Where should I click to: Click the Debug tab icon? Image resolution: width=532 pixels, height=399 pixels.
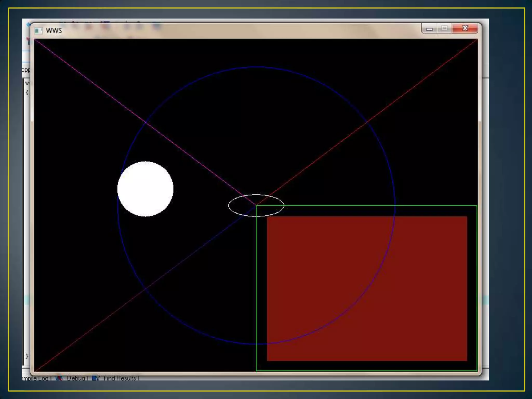[59, 378]
